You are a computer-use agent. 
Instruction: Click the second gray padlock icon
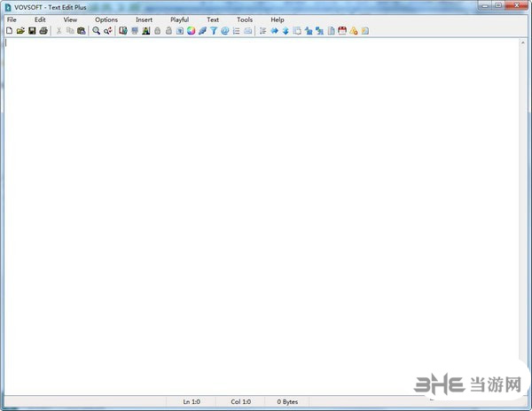click(168, 31)
